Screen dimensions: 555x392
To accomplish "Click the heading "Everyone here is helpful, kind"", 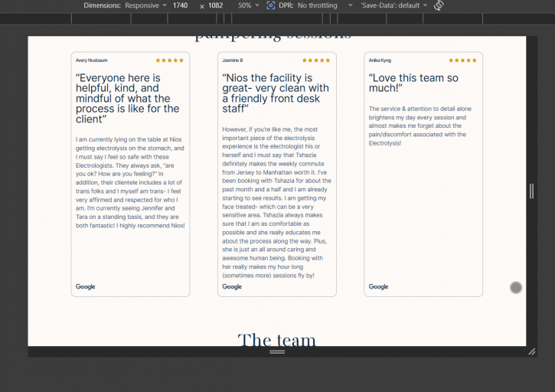I will [127, 99].
